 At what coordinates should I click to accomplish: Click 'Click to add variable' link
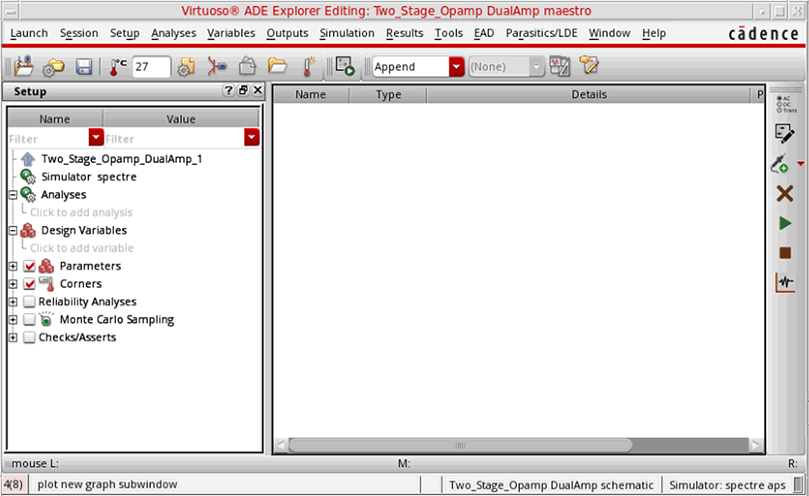[x=82, y=248]
